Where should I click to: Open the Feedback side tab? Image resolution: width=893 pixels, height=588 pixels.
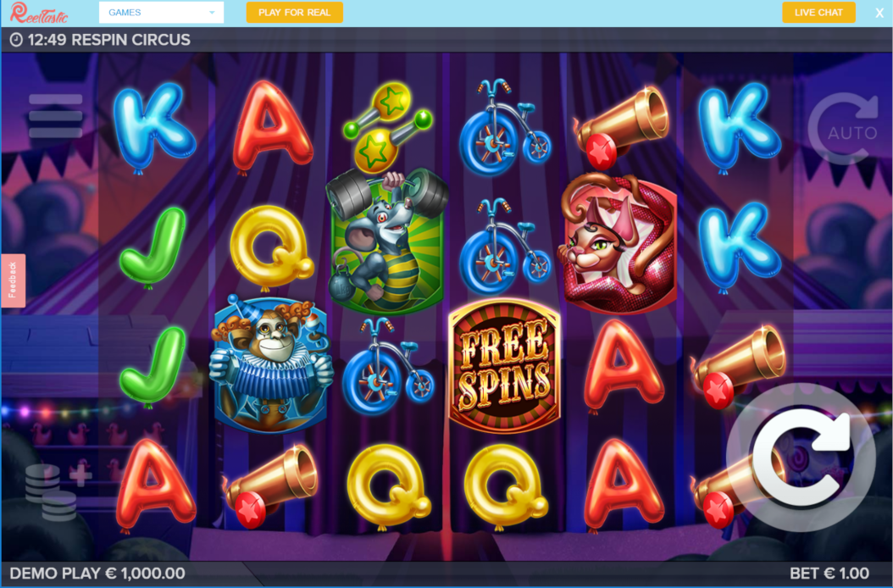pos(13,280)
